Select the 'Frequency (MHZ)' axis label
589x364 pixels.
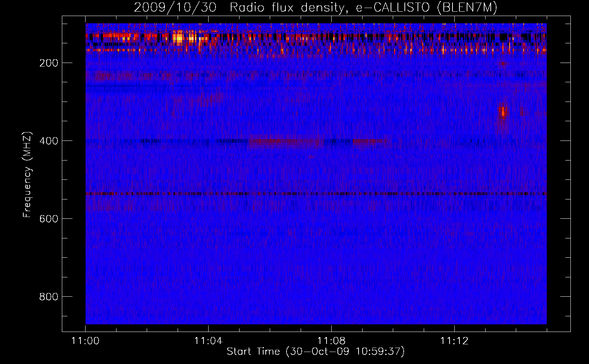27,174
